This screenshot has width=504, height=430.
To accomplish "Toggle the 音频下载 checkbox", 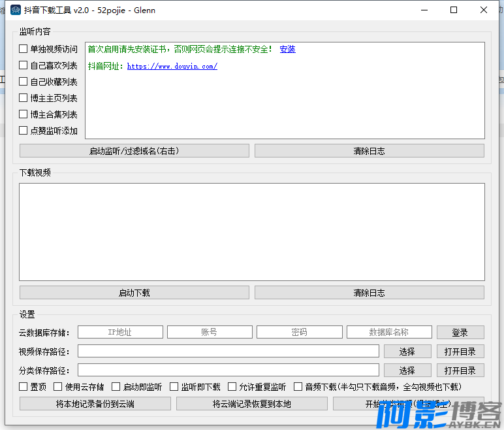I will (x=298, y=387).
